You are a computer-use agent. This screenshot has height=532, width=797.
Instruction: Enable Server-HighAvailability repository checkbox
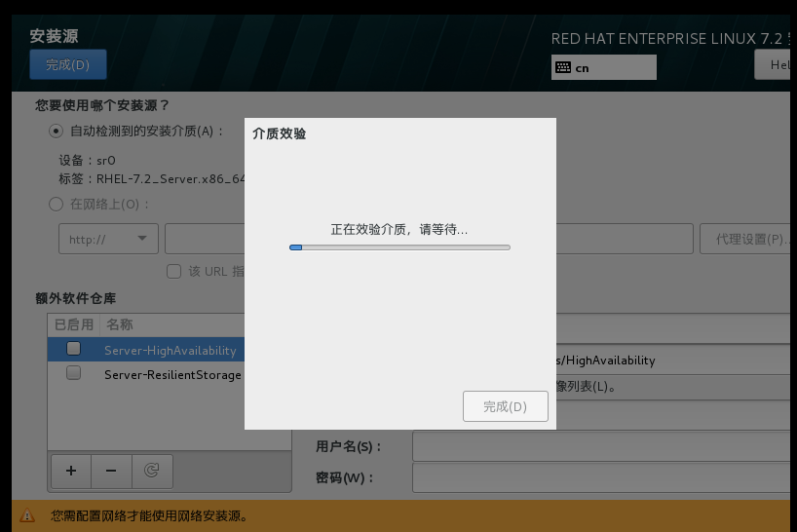tap(74, 349)
